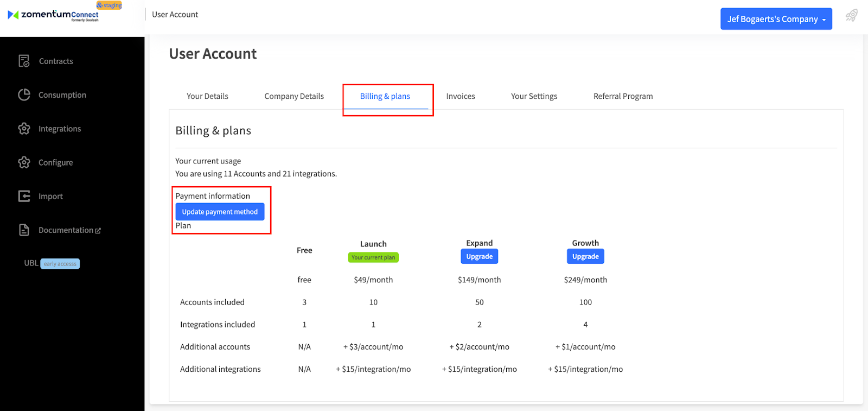The height and width of the screenshot is (411, 868).
Task: Open Contracts in the sidebar
Action: 56,61
